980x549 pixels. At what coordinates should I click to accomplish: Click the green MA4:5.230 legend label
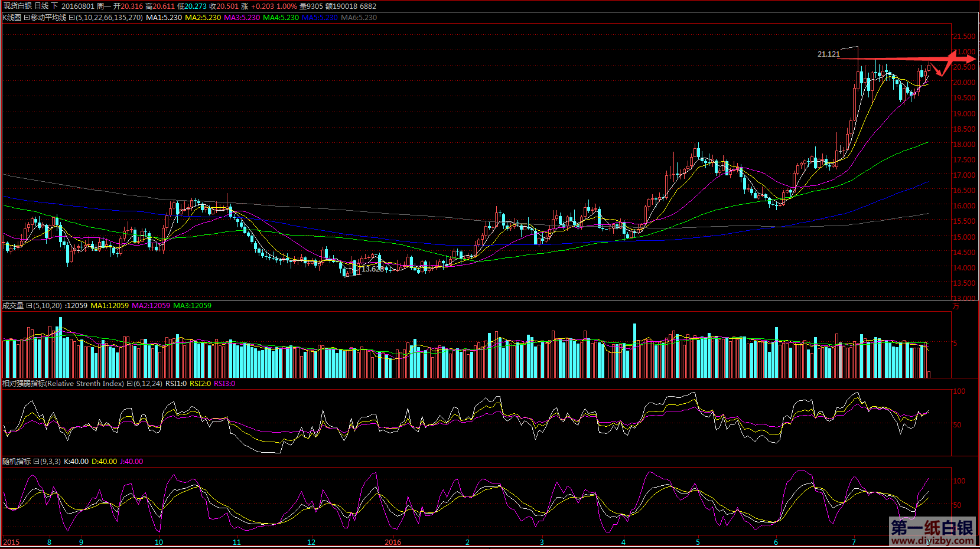pyautogui.click(x=281, y=18)
